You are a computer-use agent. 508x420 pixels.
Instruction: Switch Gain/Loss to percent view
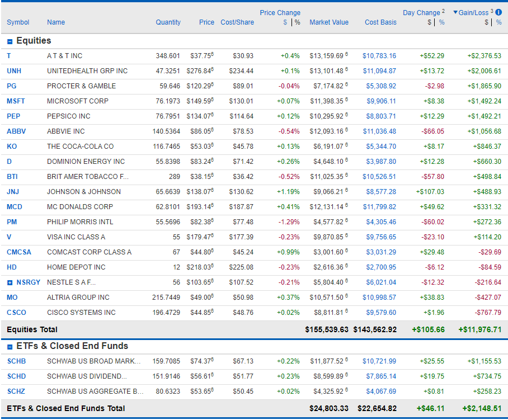498,22
